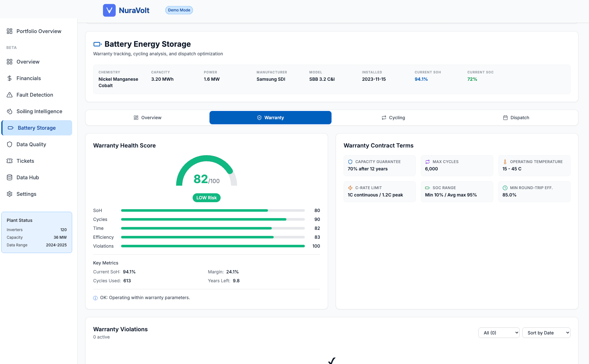Click the Demo Mode badge
The image size is (589, 364).
[x=179, y=10]
